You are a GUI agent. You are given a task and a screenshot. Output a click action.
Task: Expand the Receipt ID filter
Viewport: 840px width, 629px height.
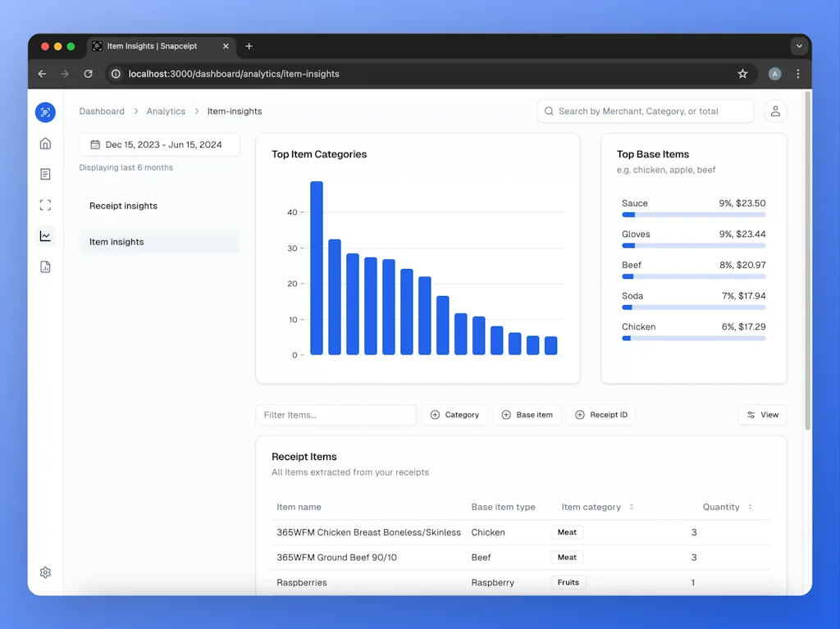(600, 415)
